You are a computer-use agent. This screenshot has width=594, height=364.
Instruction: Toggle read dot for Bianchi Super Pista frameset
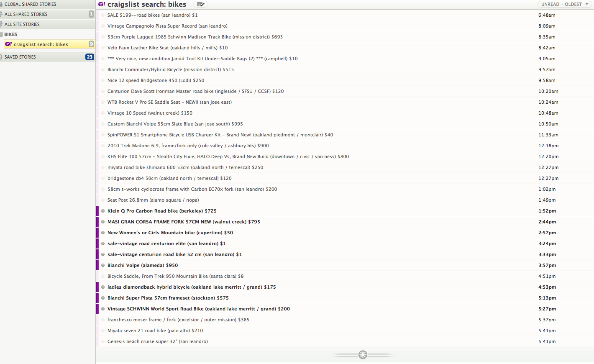tap(103, 298)
